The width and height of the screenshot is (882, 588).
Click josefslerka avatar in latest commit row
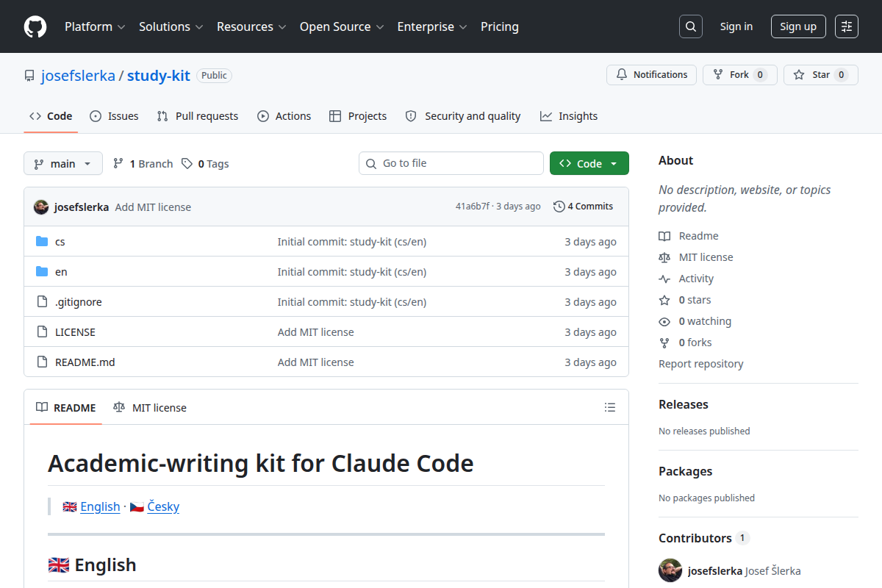tap(41, 207)
